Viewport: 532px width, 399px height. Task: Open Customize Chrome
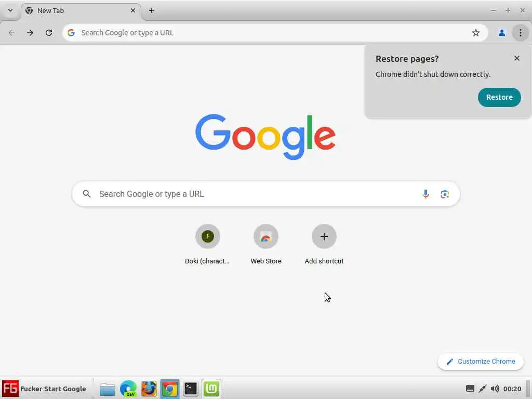coord(481,362)
